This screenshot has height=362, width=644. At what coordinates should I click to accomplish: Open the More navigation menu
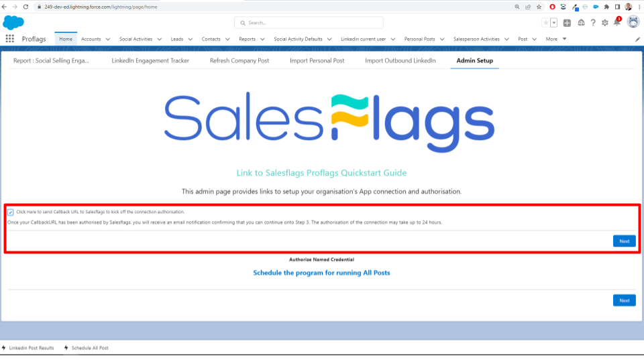pos(555,39)
